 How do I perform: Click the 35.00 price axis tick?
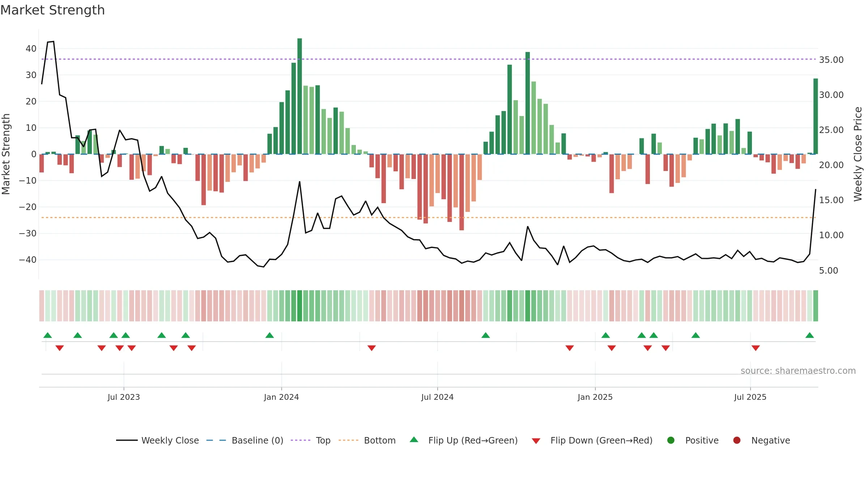point(831,60)
